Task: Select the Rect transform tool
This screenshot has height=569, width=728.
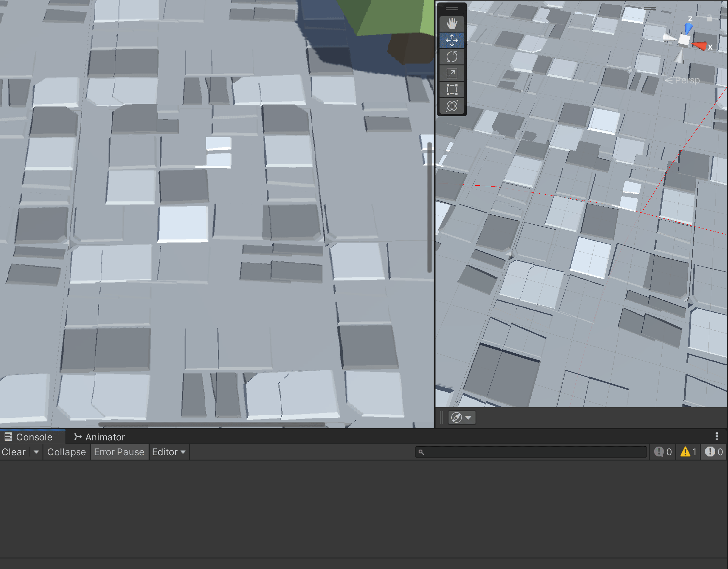Action: [x=452, y=90]
